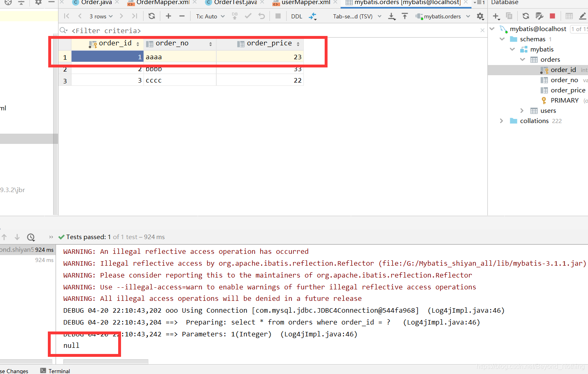The width and height of the screenshot is (588, 374).
Task: Duplicate data source icon in Database panel
Action: [x=509, y=16]
